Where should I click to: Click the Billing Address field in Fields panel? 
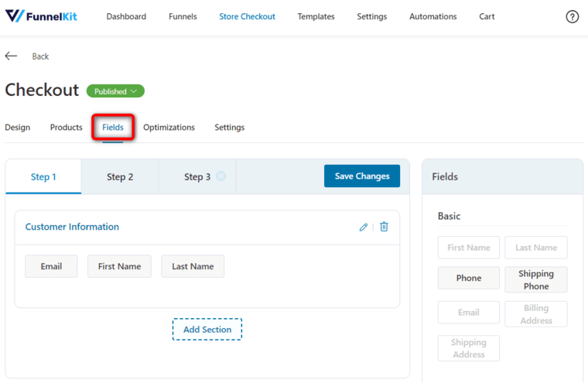[536, 314]
